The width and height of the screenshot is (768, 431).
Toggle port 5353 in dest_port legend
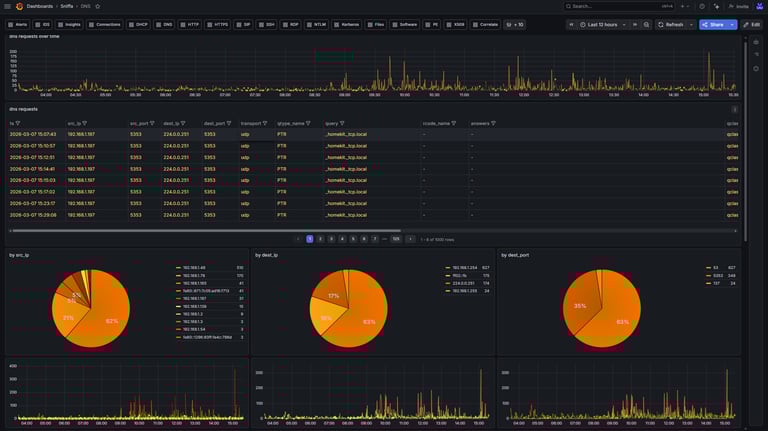point(717,275)
